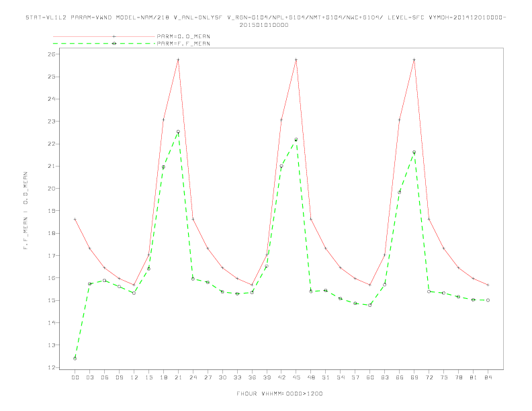532x411 pixels.
Task: Select the green dashed line legend sample
Action: coord(104,44)
